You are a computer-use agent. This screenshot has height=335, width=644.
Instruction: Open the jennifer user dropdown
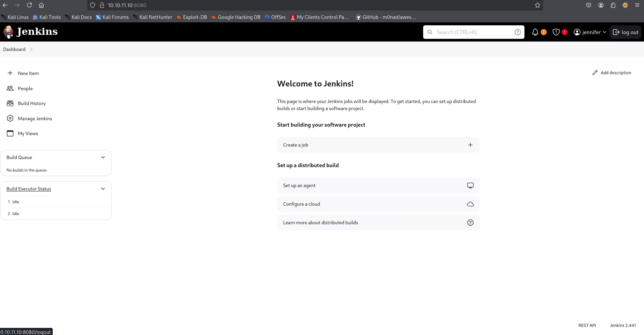point(590,32)
